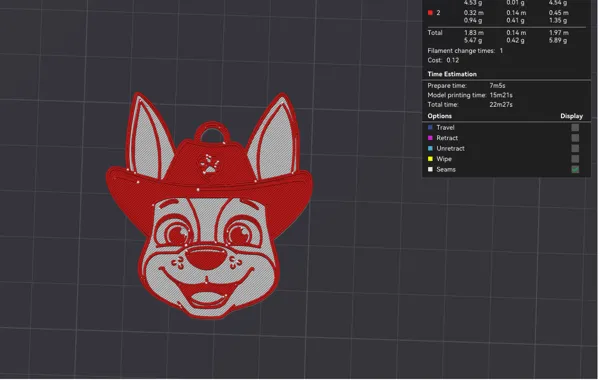The height and width of the screenshot is (380, 600).
Task: Click the Display column heading
Action: [x=573, y=116]
